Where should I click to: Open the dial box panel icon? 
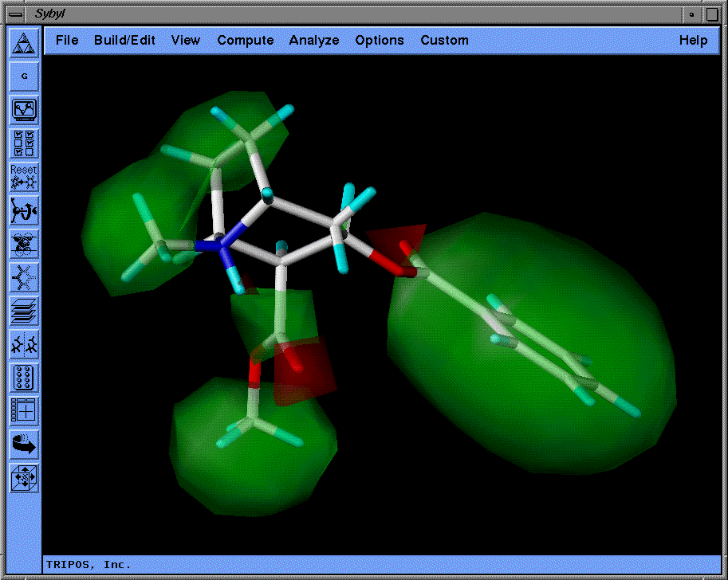[x=24, y=378]
